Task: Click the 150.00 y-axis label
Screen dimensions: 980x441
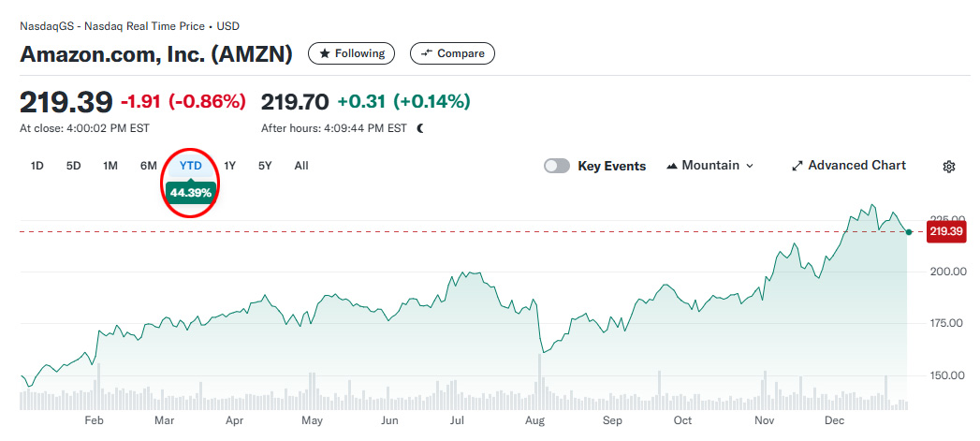Action: (949, 375)
